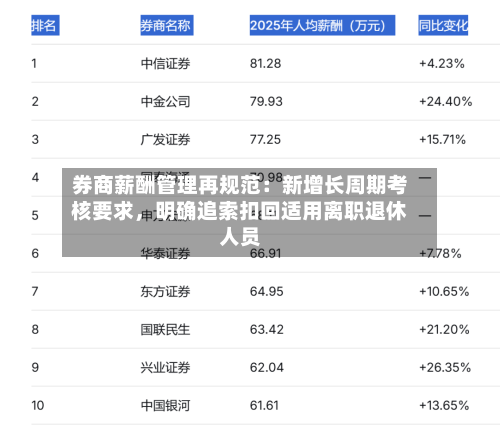The image size is (500, 425).
Task: Select the 66.91 salary value
Action: [265, 253]
